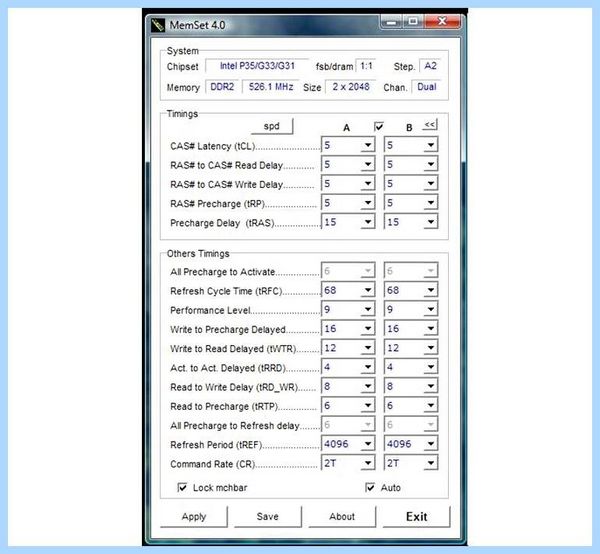Click the Performance Level label
This screenshot has height=554, width=600.
(x=210, y=310)
